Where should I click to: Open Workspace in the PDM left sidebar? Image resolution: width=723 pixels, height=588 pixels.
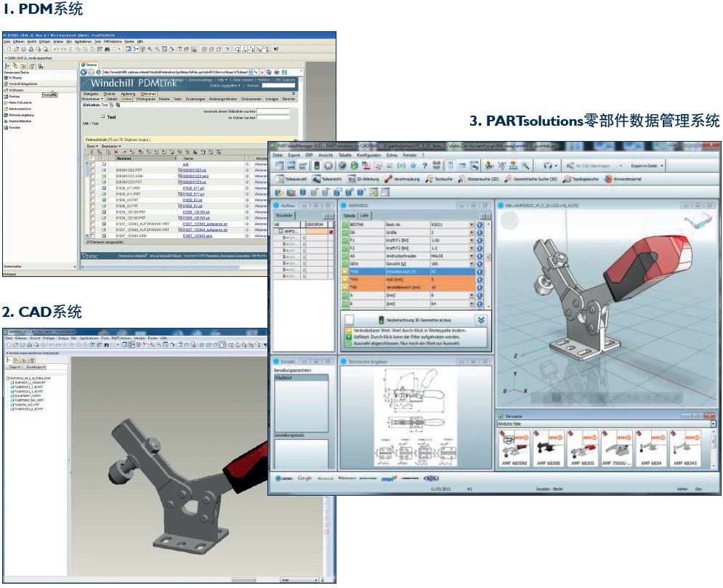(x=15, y=90)
